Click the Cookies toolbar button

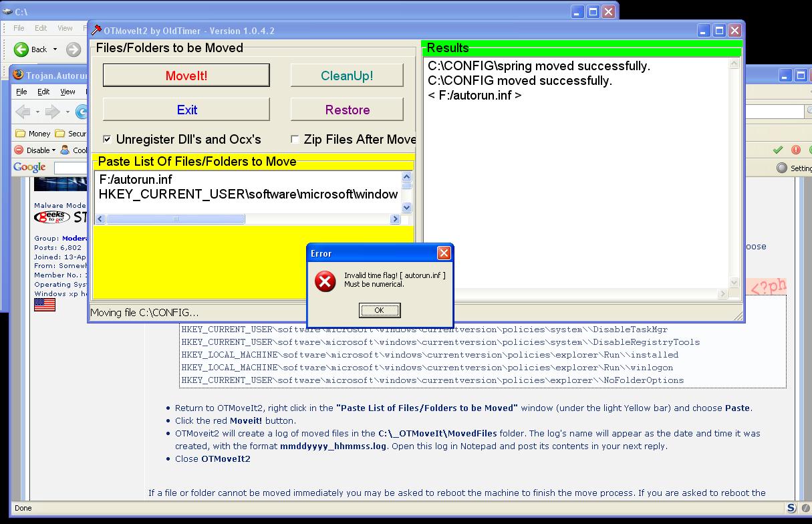[74, 150]
